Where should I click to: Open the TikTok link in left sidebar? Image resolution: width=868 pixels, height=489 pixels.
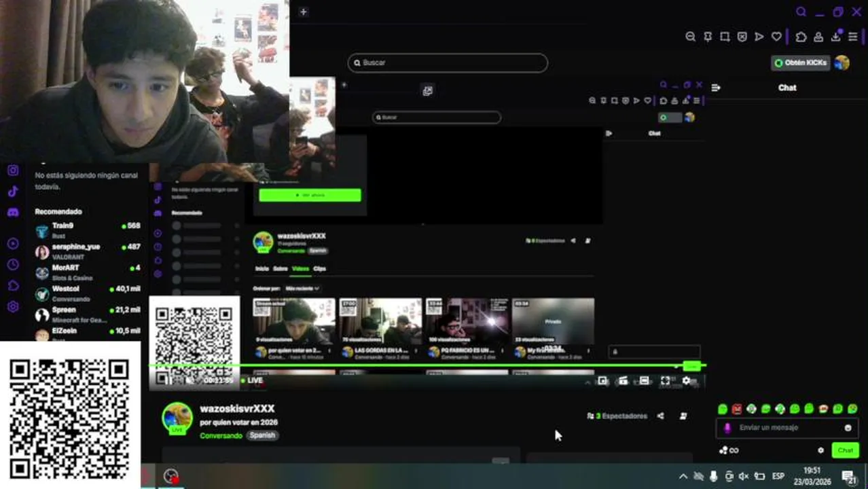13,192
